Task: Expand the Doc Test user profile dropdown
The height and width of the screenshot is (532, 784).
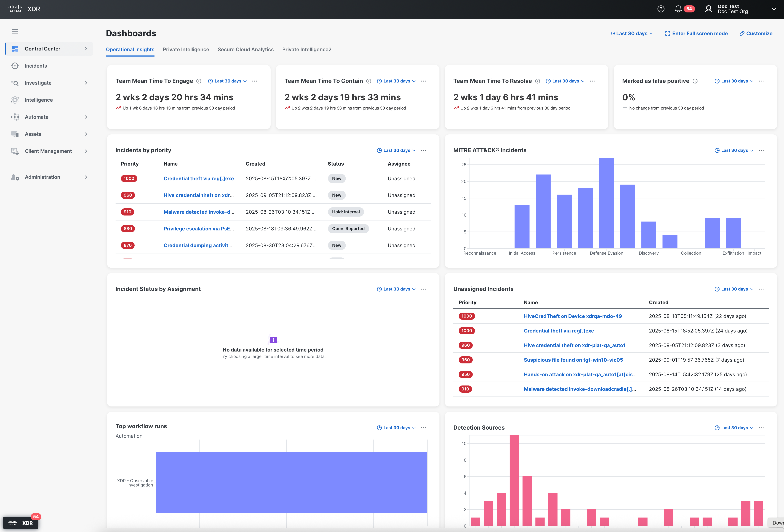Action: click(774, 9)
